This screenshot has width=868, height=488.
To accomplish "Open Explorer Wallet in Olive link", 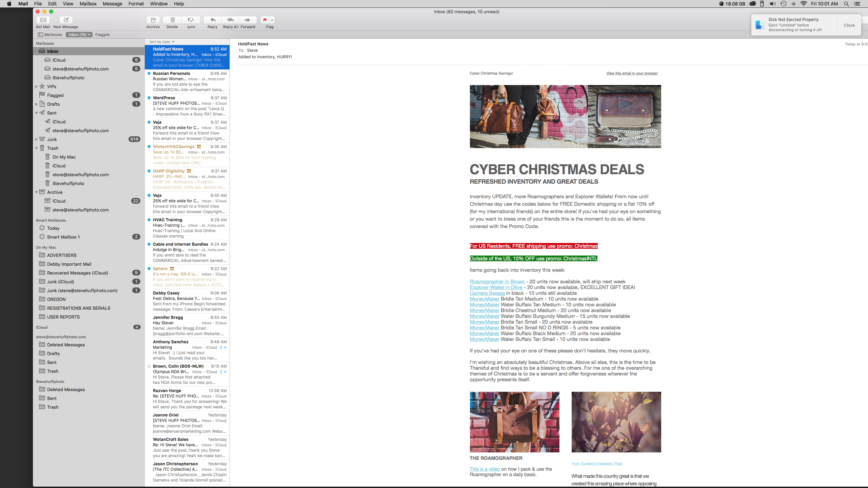I will [496, 287].
